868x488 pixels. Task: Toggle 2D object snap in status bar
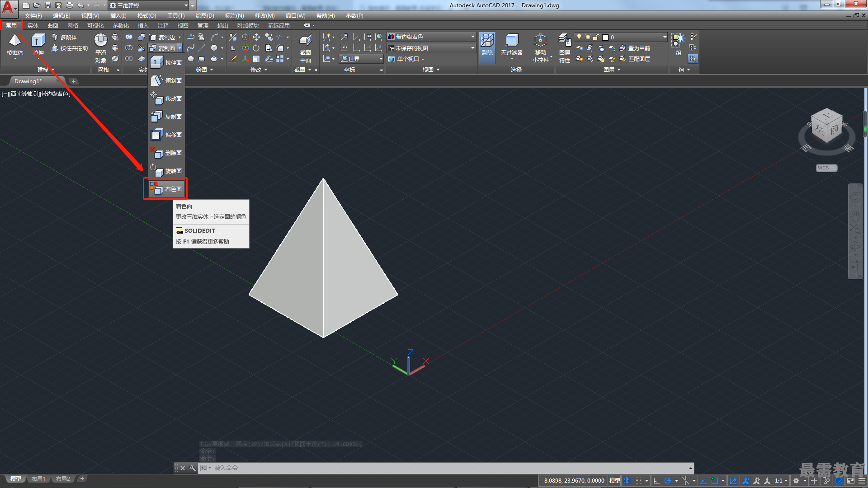[714, 481]
